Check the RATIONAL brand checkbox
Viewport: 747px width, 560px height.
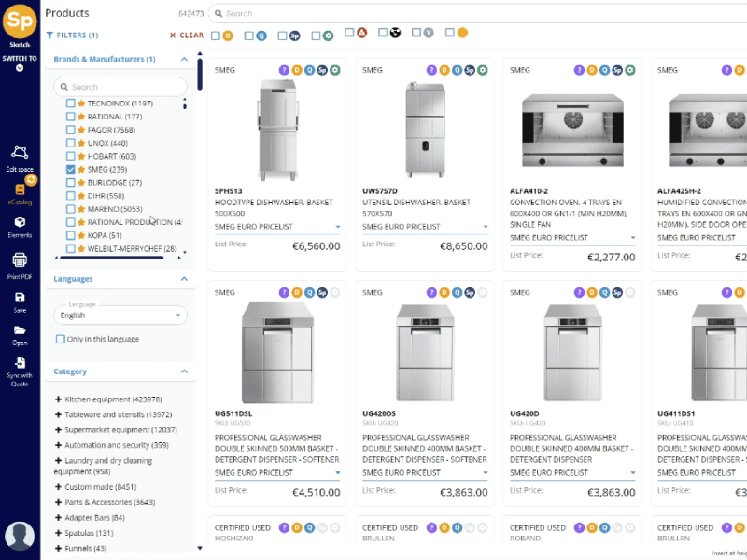coord(71,117)
